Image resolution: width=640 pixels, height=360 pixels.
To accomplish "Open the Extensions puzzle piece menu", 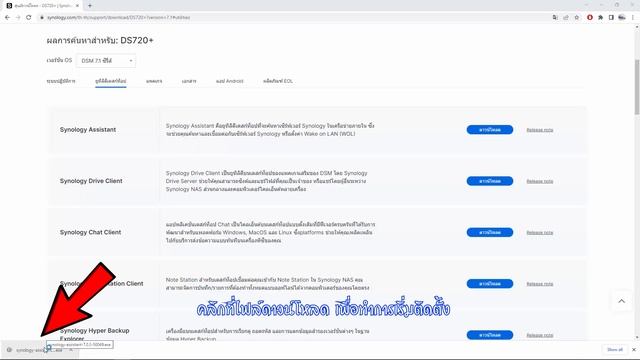I will (x=600, y=18).
